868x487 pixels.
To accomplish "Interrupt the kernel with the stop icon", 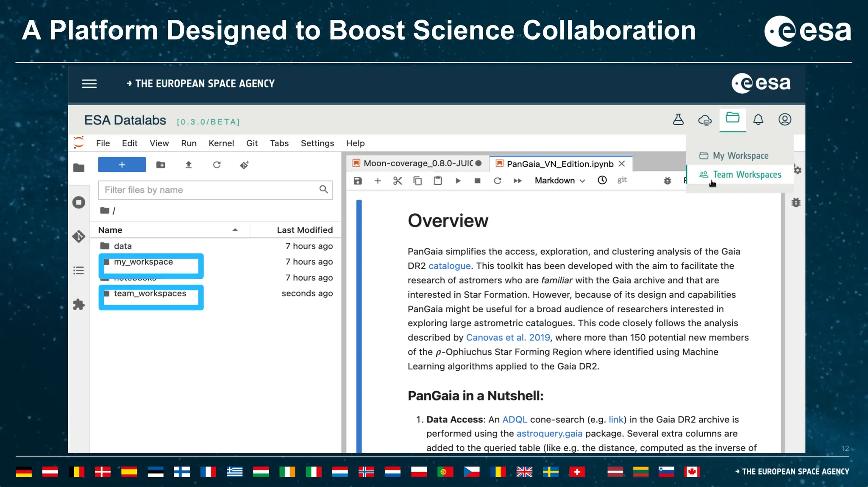I will [478, 181].
